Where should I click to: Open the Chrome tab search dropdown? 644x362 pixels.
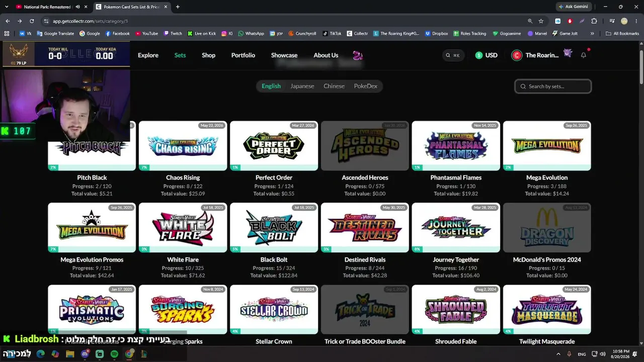7,7
